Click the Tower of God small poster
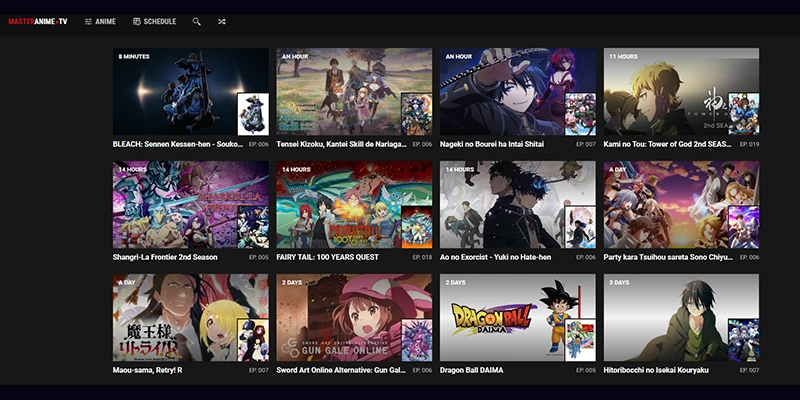Viewport: 800px width, 400px height. 743,114
